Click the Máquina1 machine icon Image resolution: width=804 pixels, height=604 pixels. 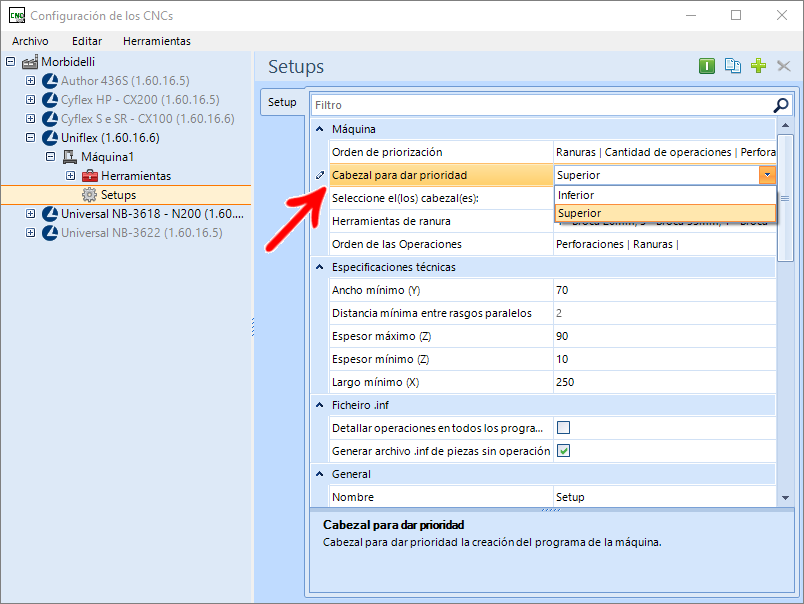click(x=70, y=157)
